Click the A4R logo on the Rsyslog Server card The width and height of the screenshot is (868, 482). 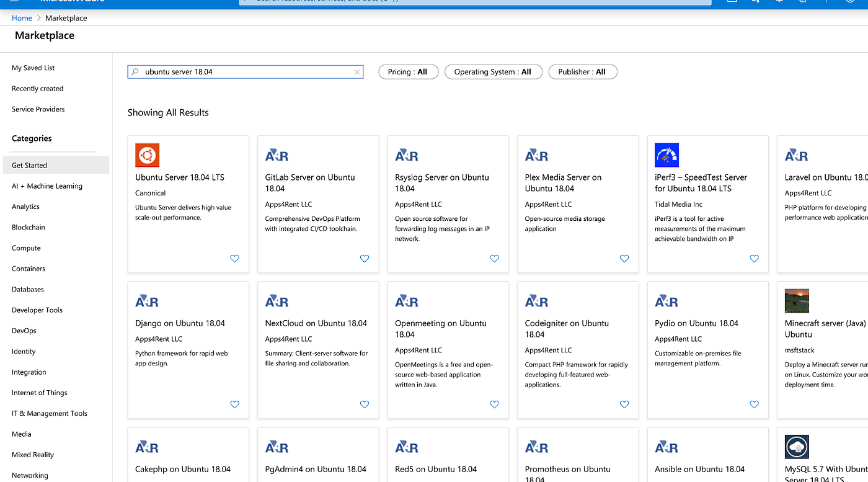(407, 156)
